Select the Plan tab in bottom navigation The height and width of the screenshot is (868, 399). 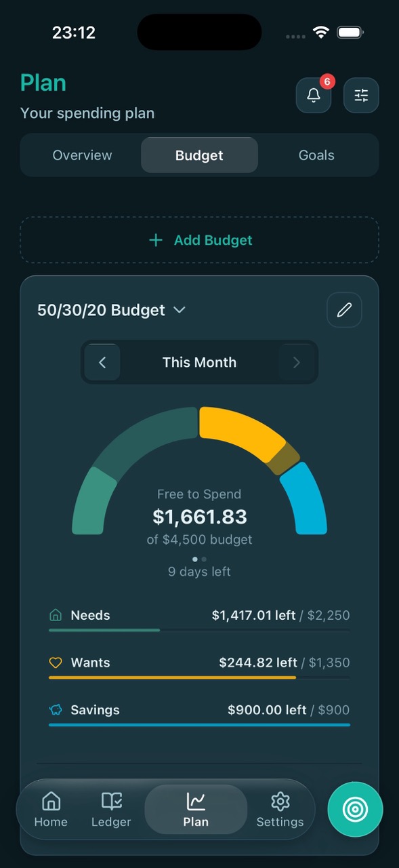pyautogui.click(x=196, y=809)
